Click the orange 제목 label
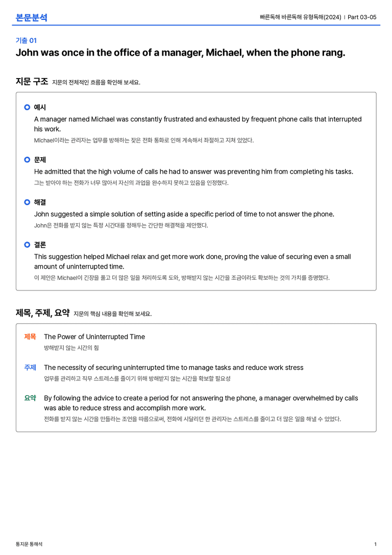This screenshot has width=392, height=555. 30,336
